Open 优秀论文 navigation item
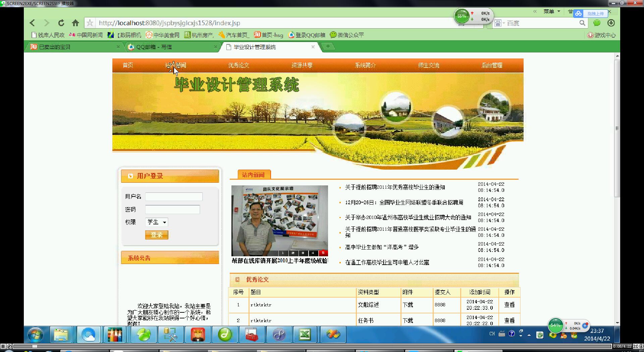This screenshot has height=352, width=644. [238, 65]
